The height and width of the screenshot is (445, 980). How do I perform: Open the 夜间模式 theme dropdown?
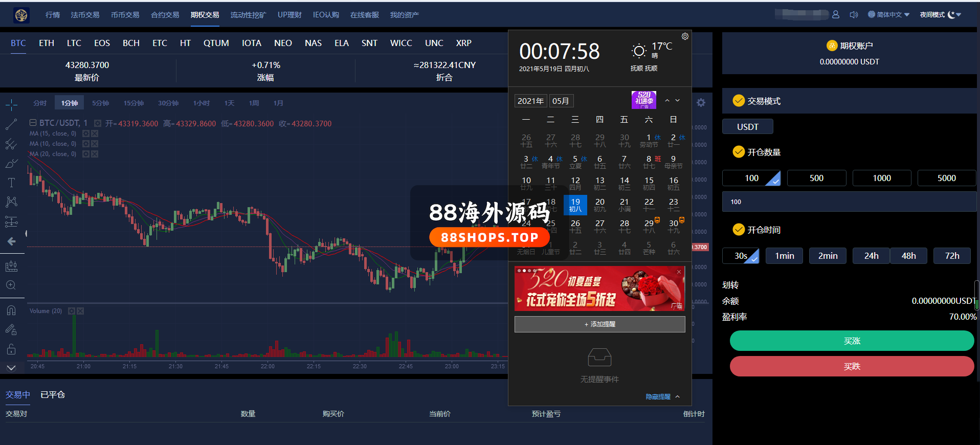[940, 15]
